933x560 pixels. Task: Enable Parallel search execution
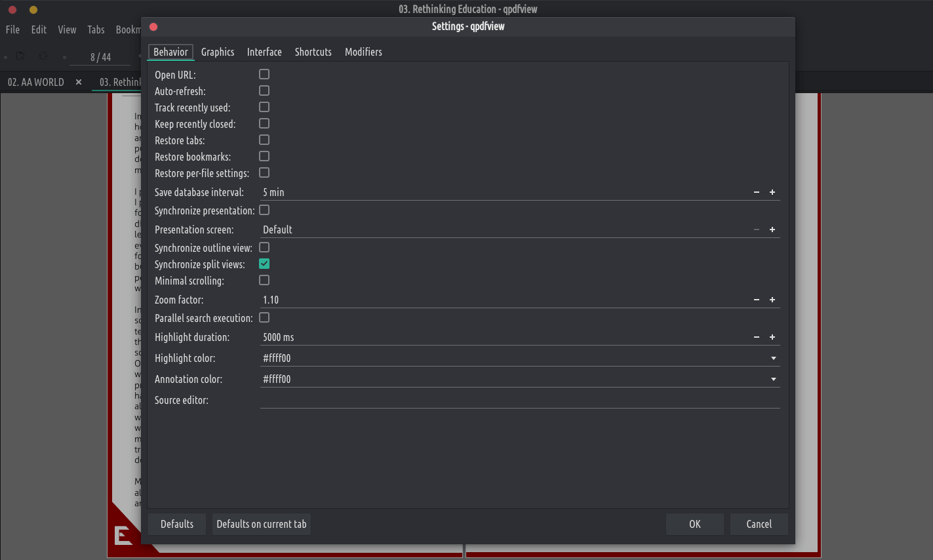[x=264, y=317]
